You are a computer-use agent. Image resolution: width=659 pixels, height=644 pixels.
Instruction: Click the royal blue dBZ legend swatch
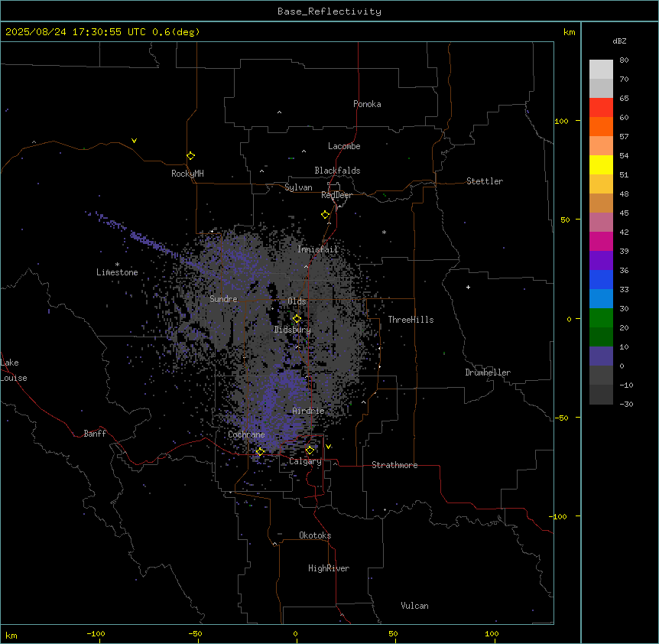point(601,279)
